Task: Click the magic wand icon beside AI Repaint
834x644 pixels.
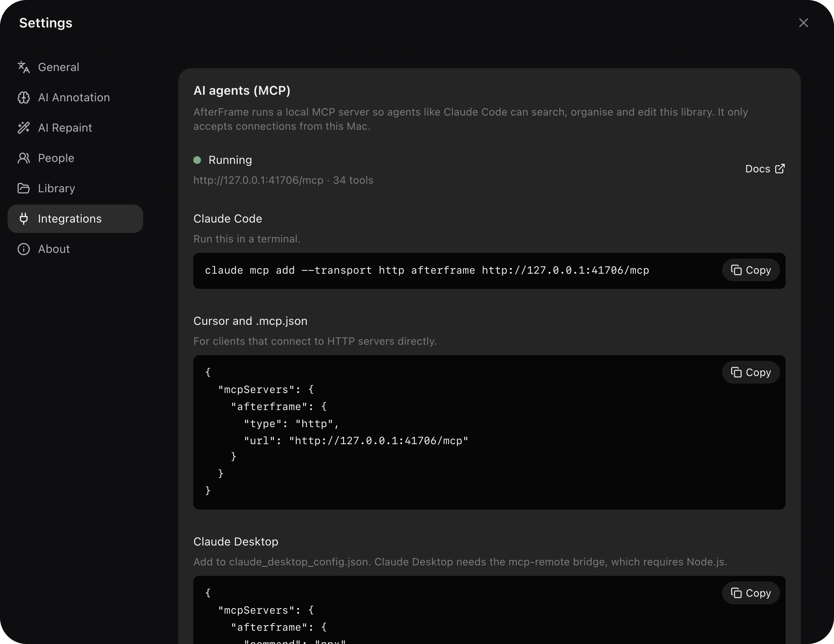Action: coord(24,128)
